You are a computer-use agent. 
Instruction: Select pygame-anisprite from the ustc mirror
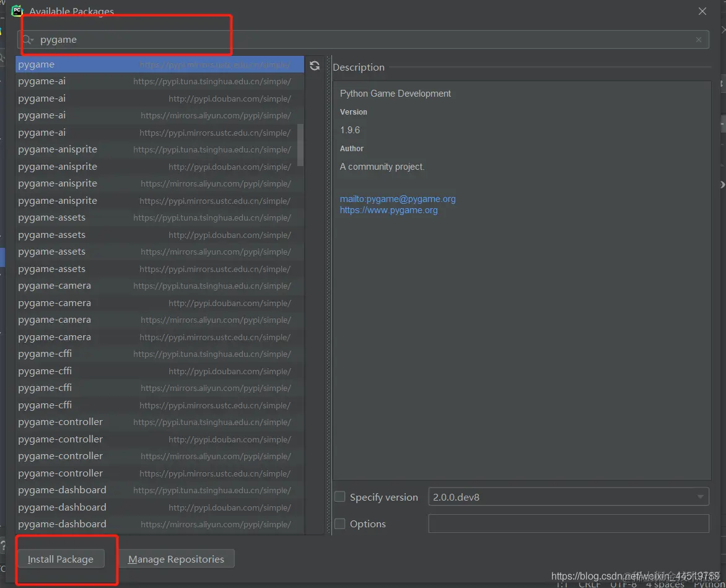pos(160,201)
